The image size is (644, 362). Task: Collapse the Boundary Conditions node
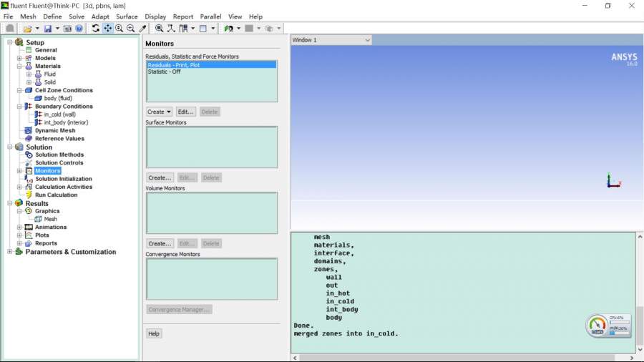point(19,107)
